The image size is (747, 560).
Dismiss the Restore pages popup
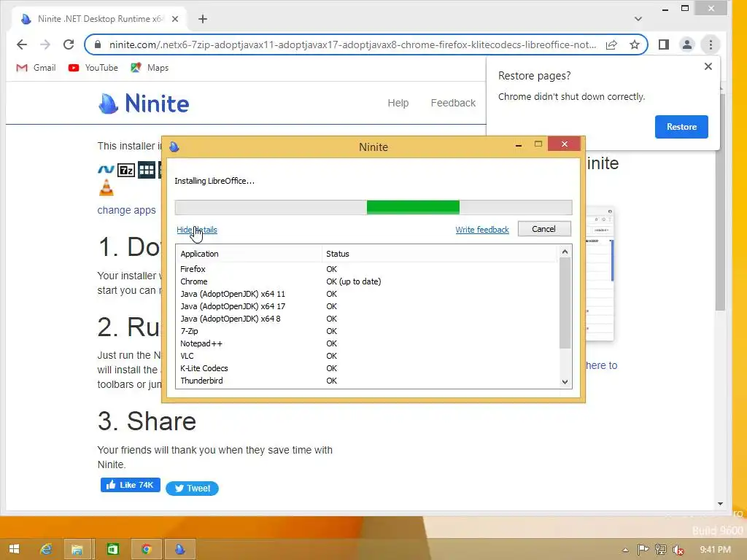(708, 66)
